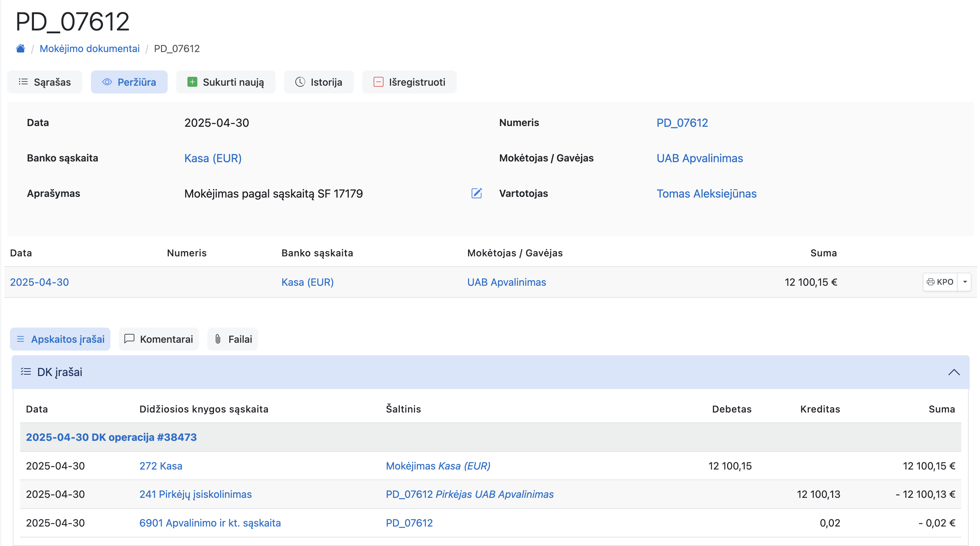Print the KPO document

click(940, 282)
